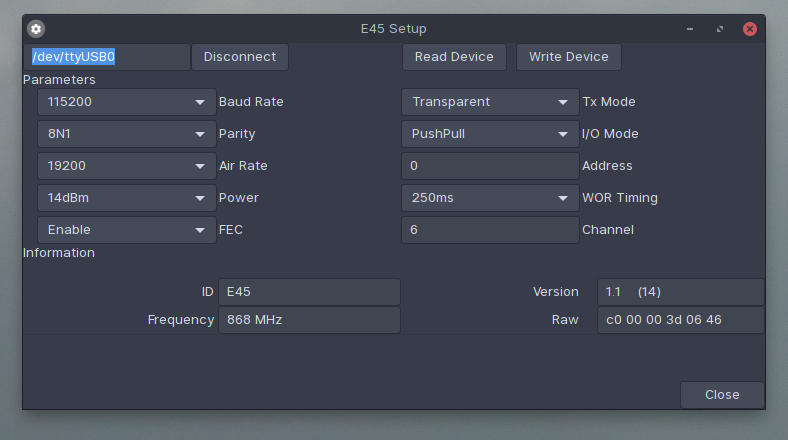Minimize the E45 Setup window
The image size is (788, 440).
coord(690,29)
